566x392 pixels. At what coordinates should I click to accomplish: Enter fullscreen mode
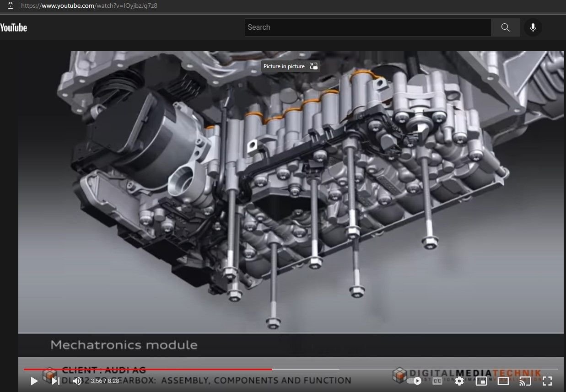pyautogui.click(x=547, y=381)
